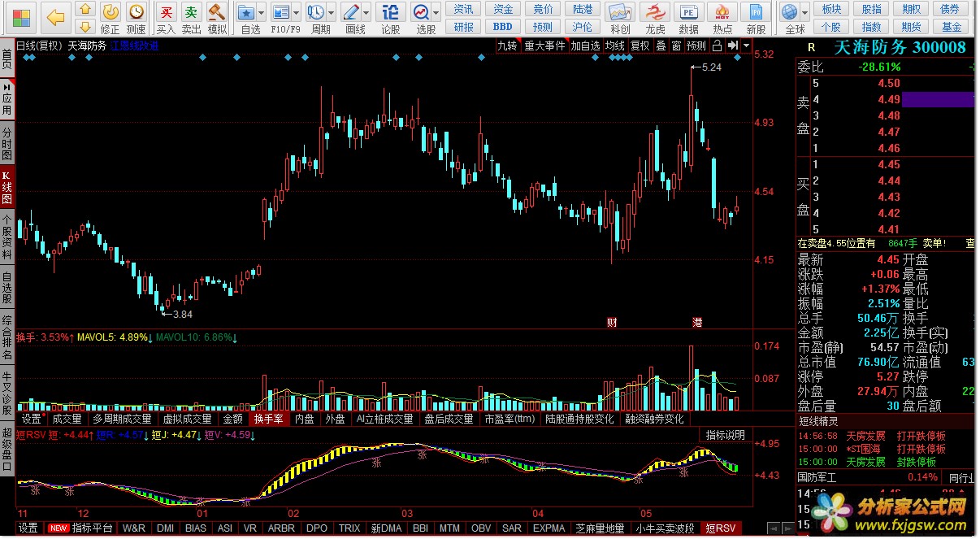Viewport: 980px width, 539px height.
Task: Open the 热点 hot flame icon
Action: tap(722, 12)
